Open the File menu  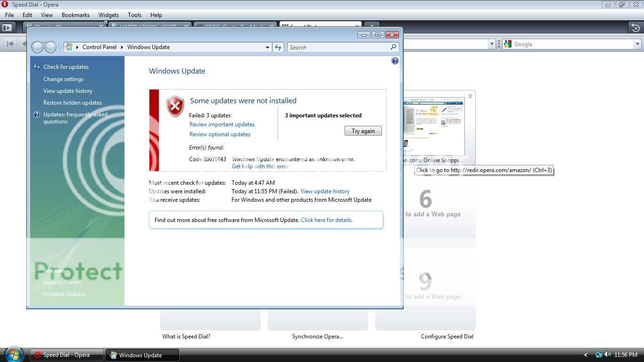[x=9, y=15]
